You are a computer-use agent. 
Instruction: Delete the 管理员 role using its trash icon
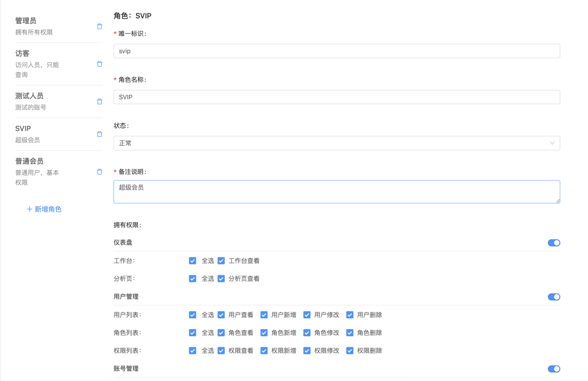(x=99, y=26)
